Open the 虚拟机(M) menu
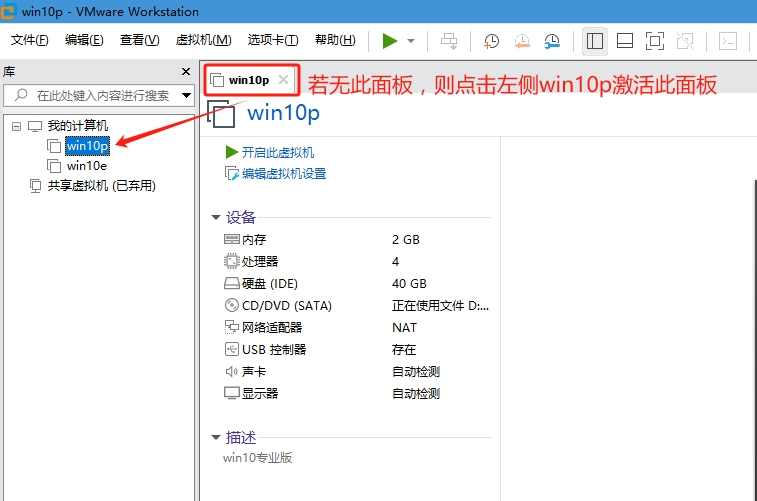This screenshot has width=757, height=501. pyautogui.click(x=203, y=40)
